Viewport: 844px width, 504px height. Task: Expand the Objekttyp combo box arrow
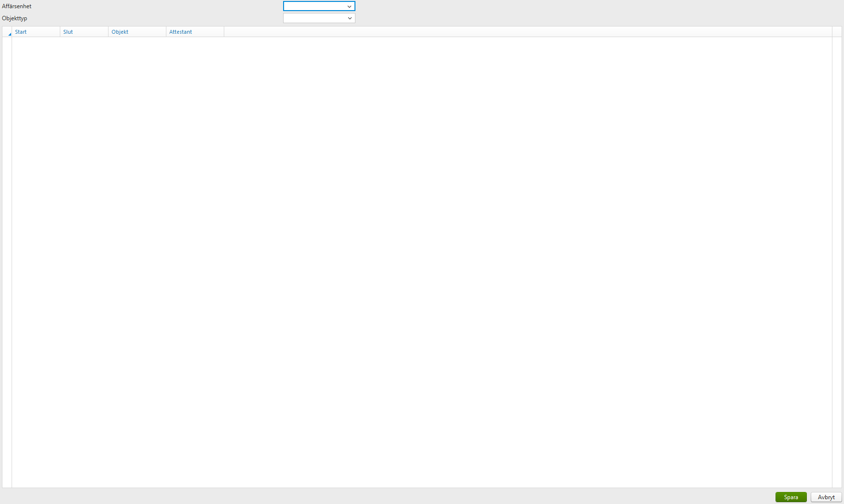[350, 18]
